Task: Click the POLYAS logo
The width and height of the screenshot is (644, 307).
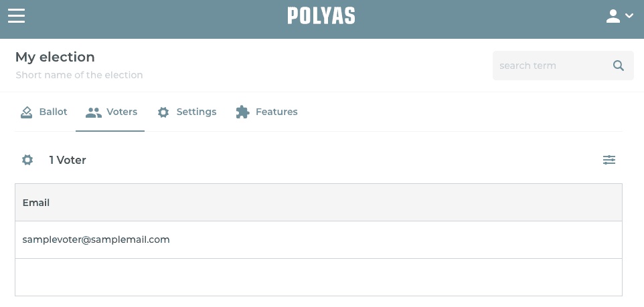Action: point(321,16)
